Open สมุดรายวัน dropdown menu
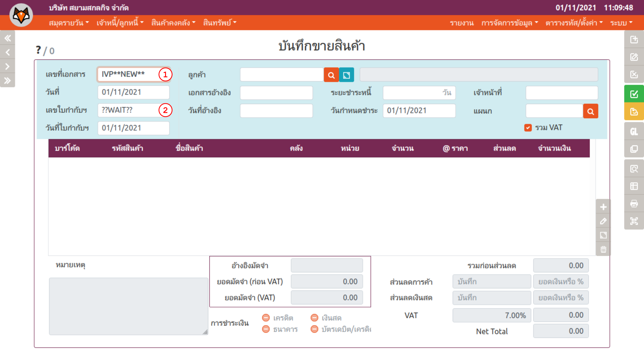The width and height of the screenshot is (644, 362). click(x=69, y=23)
